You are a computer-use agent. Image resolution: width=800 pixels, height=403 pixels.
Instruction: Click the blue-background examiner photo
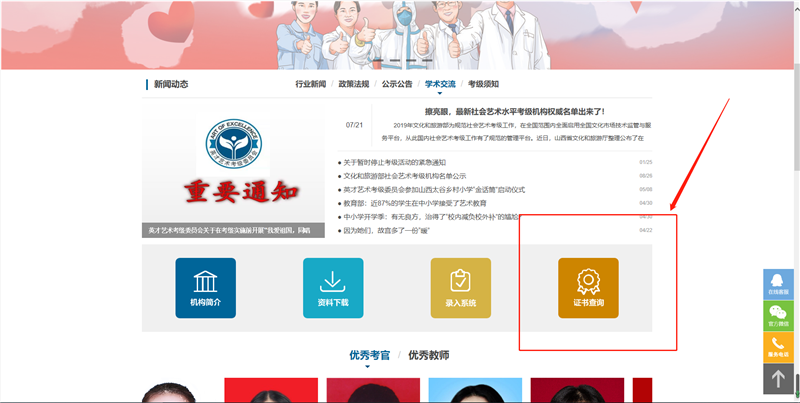(475, 390)
